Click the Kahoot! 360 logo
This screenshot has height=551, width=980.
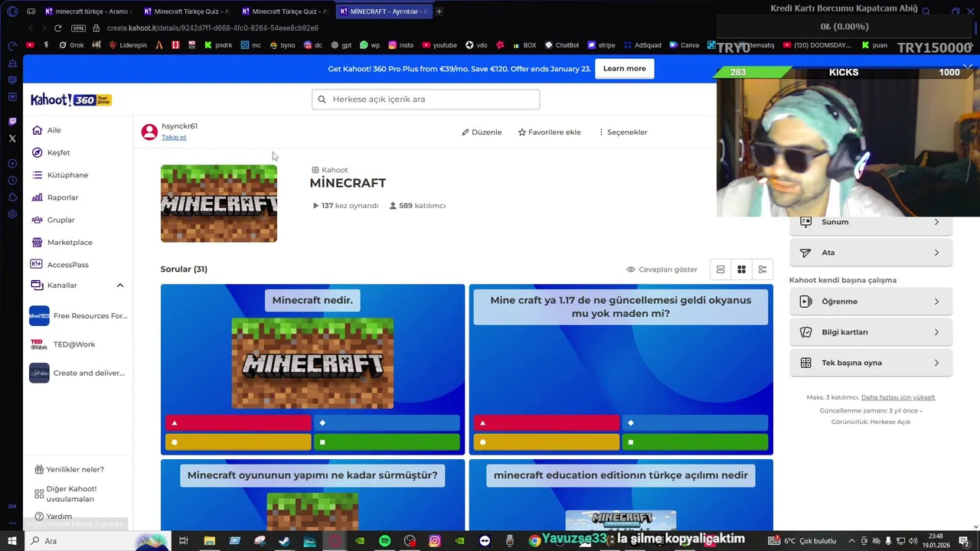click(71, 100)
